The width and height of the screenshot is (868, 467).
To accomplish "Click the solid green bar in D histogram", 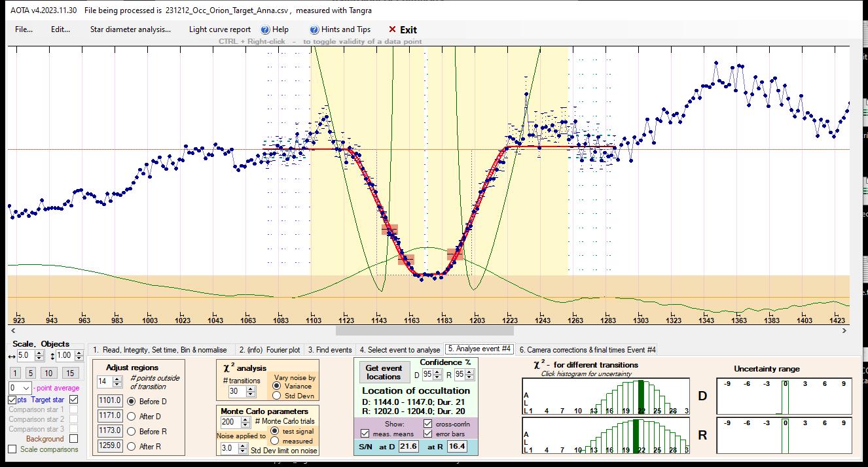I will click(641, 397).
